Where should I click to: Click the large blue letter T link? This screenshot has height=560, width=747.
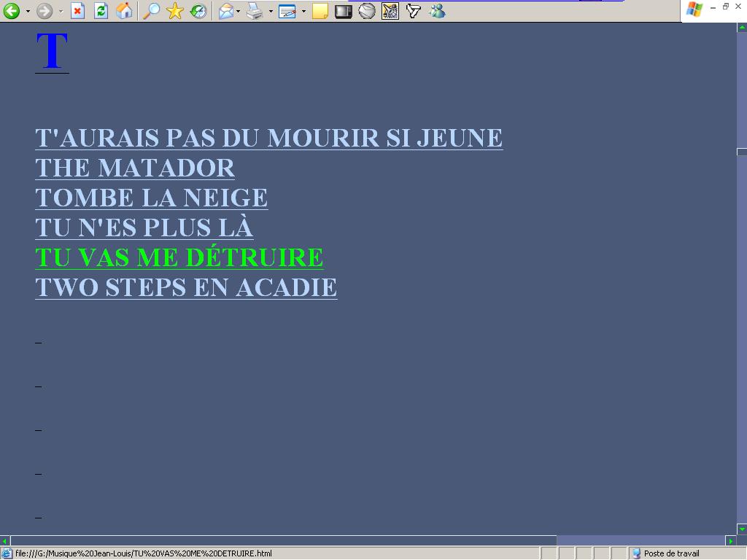pyautogui.click(x=52, y=52)
